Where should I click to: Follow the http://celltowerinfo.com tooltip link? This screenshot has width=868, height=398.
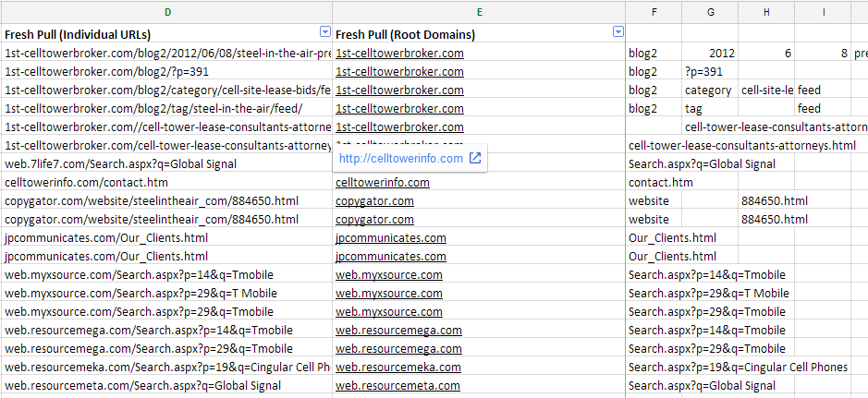401,159
